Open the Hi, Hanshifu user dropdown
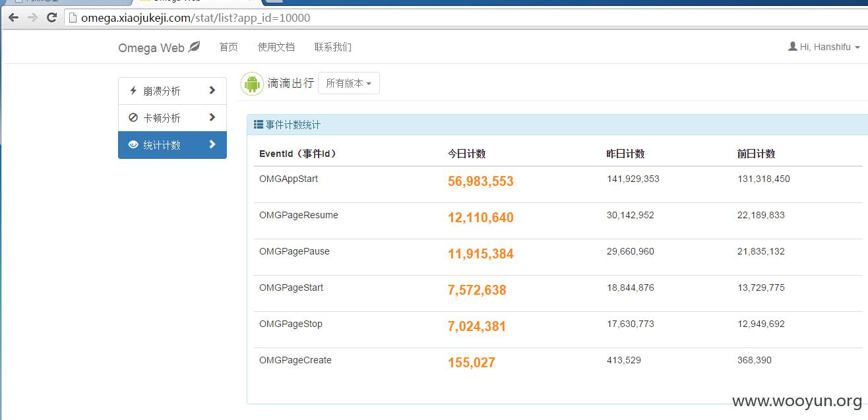 click(x=824, y=47)
